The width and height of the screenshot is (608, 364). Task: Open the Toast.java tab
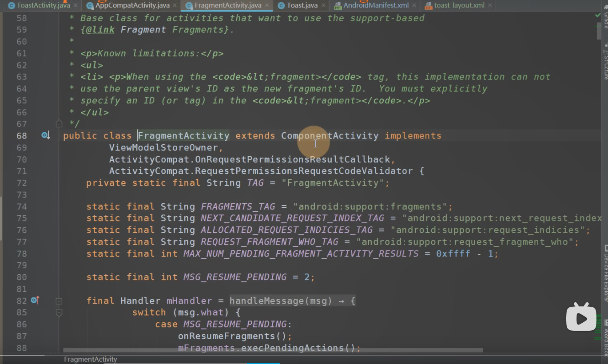(x=302, y=5)
